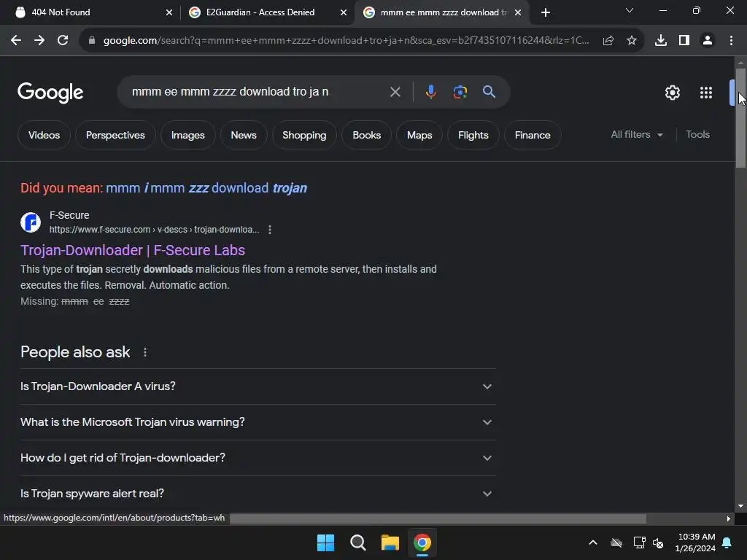Clear the Google search box text
Viewport: 747px width, 560px height.
tap(395, 92)
